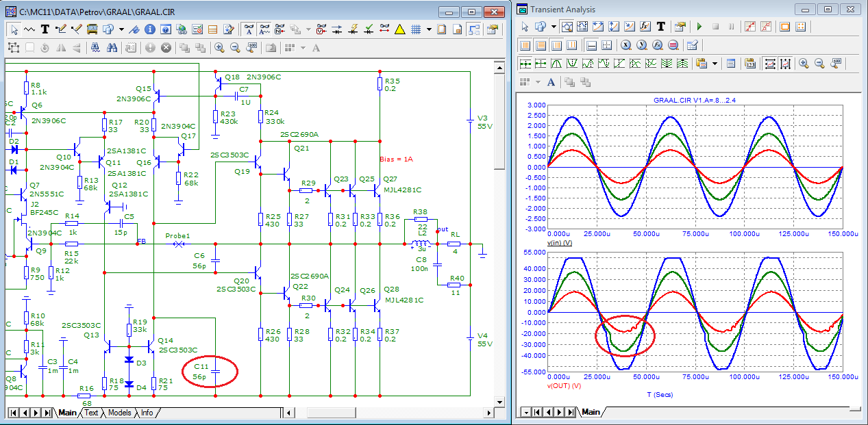Click the function fx cursor icon

[x=645, y=27]
